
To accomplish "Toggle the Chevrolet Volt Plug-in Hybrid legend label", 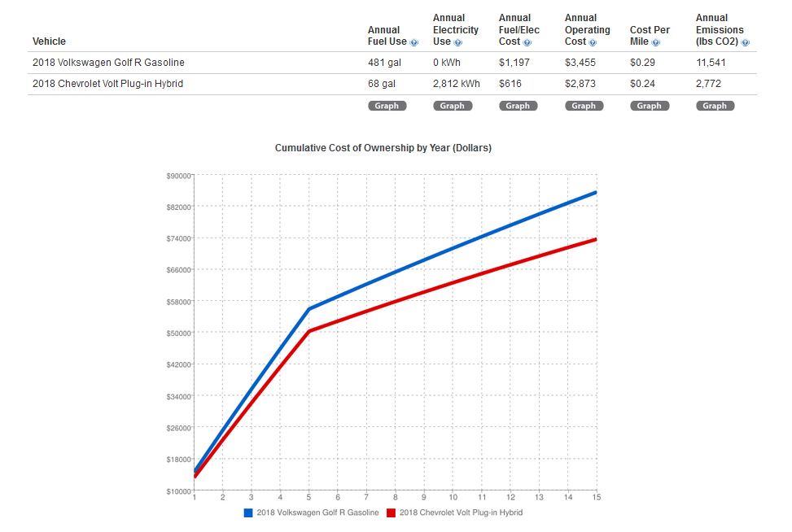I will [x=461, y=513].
